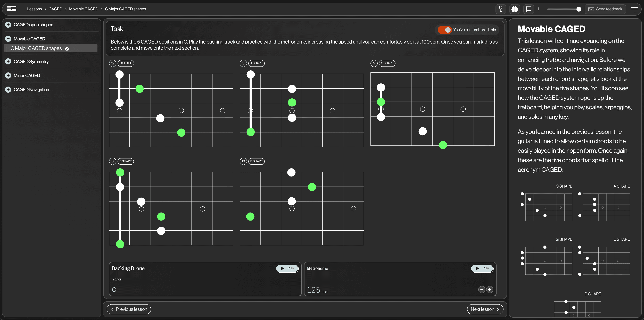Expand the Minor CAGED section
This screenshot has height=320, width=644.
[x=8, y=75]
